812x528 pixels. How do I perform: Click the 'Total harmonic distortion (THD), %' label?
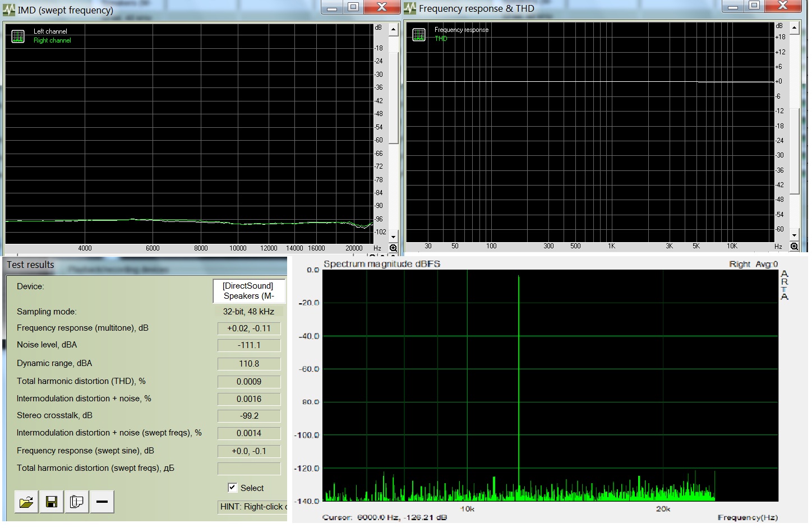click(x=81, y=381)
